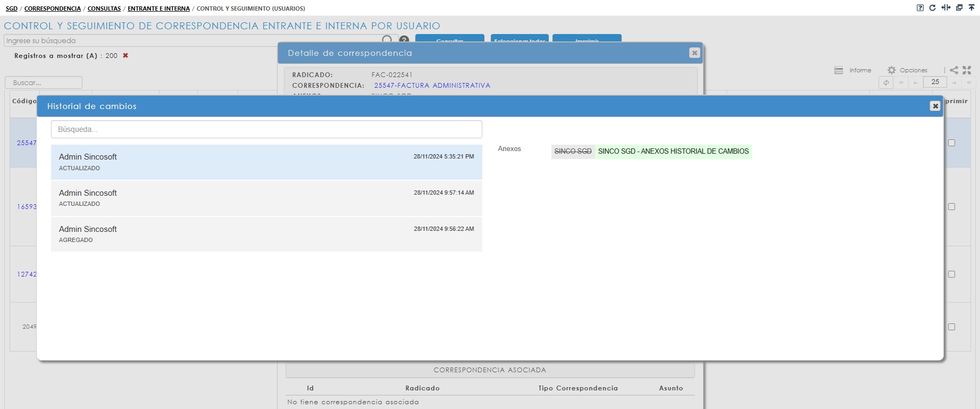Viewport: 980px width, 409px height.
Task: Toggle the split-width arrows icon
Action: [x=945, y=8]
